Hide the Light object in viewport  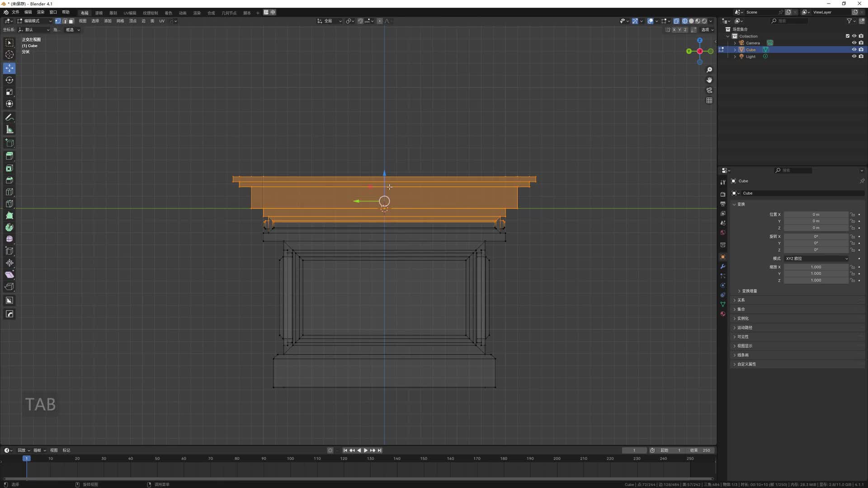(854, 56)
